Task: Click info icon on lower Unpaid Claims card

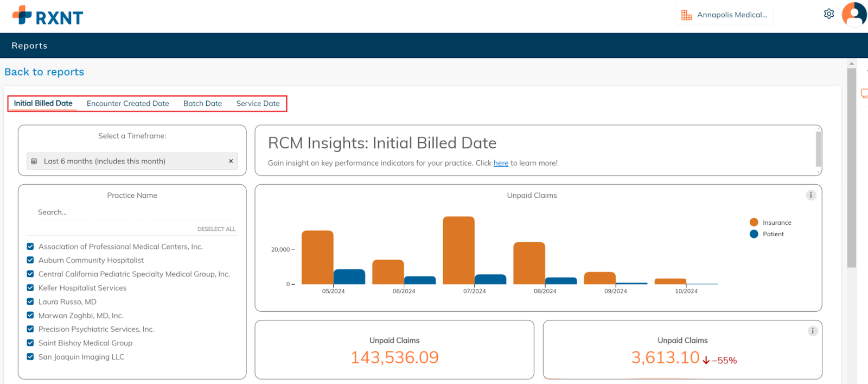Action: [x=812, y=331]
